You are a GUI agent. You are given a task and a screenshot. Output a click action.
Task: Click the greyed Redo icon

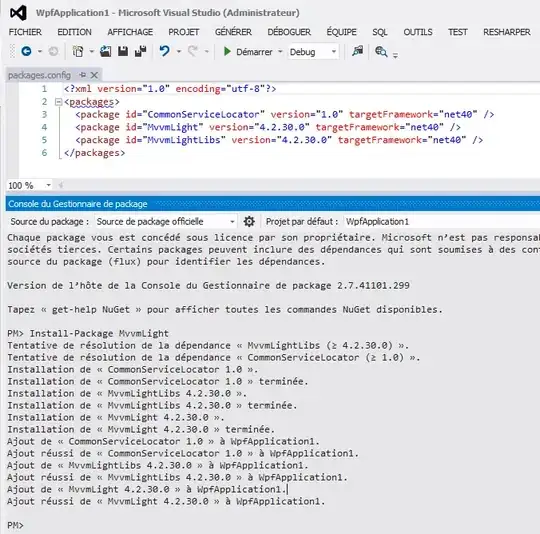pos(193,52)
